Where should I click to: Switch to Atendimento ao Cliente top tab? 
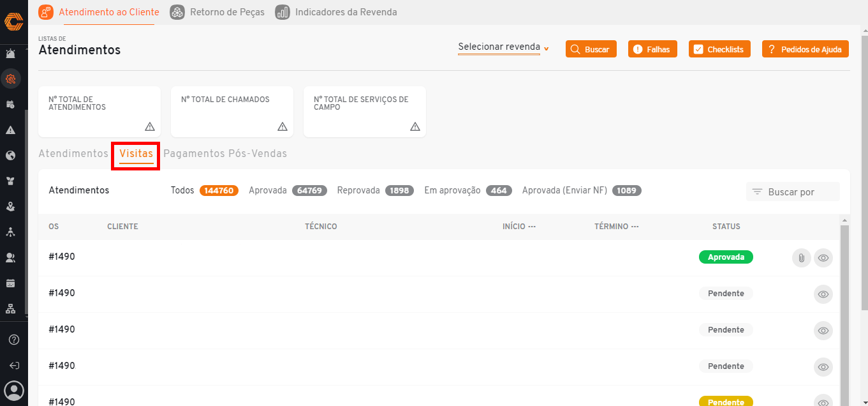point(99,12)
